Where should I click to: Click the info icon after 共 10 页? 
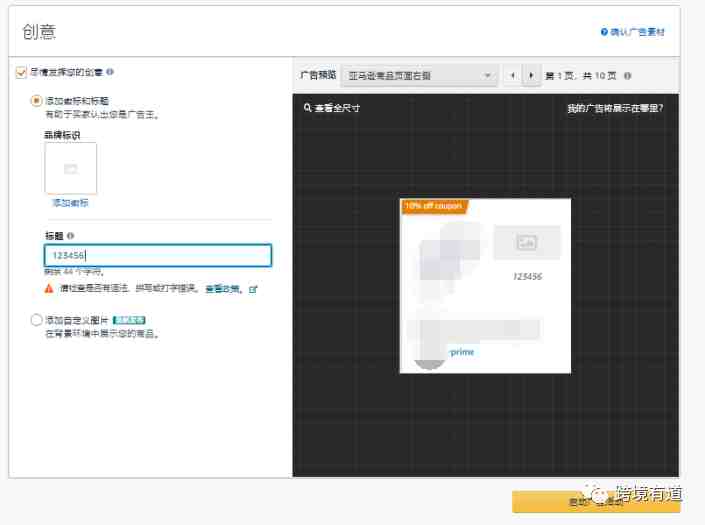point(628,76)
